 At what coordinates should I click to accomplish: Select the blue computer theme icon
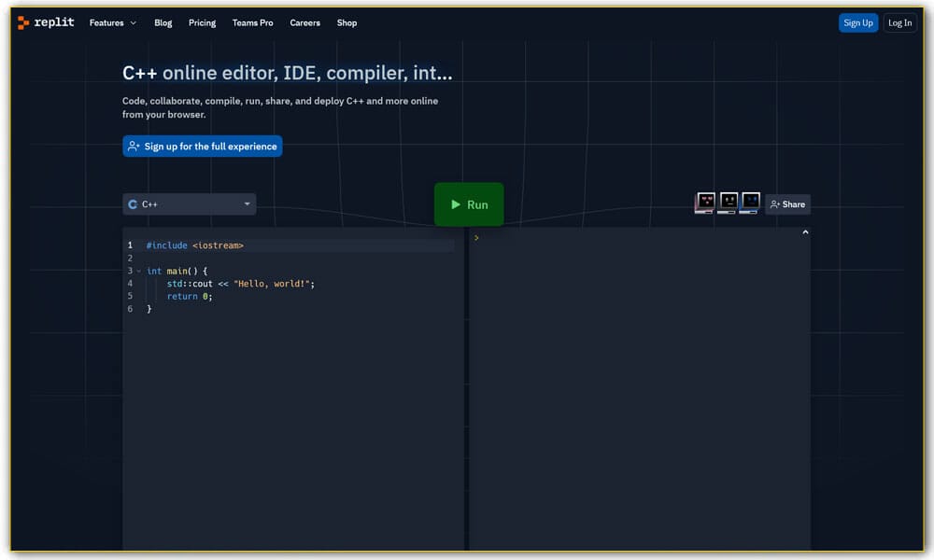[750, 203]
